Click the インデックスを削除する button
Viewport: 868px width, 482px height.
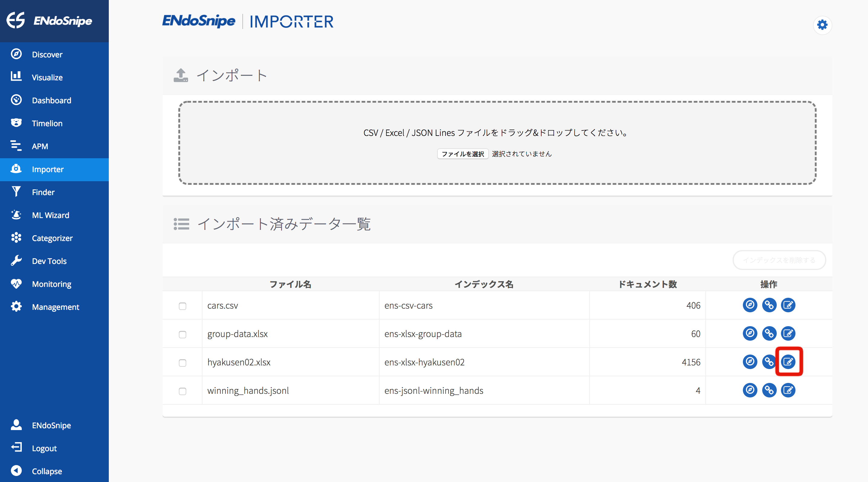(779, 260)
